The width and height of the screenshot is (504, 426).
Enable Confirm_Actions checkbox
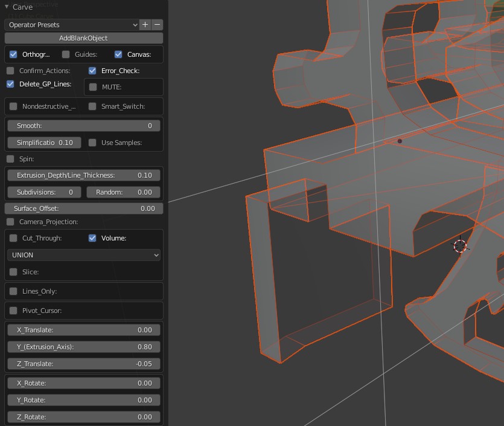10,71
